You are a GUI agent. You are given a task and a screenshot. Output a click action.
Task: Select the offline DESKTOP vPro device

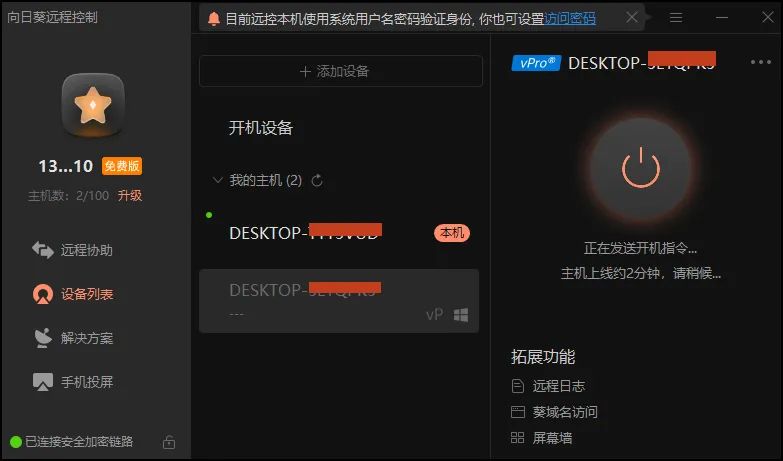(339, 301)
